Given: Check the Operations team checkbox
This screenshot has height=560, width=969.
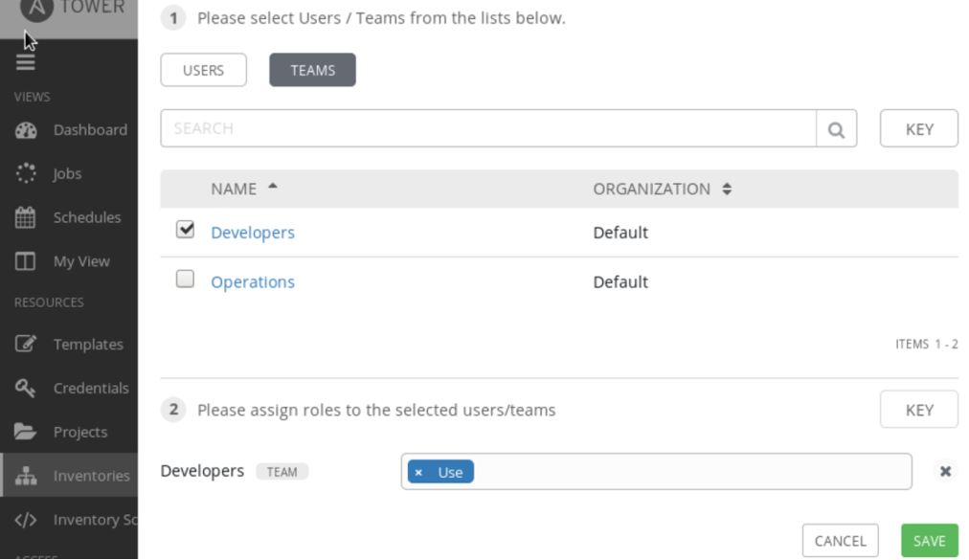Looking at the screenshot, I should coord(186,280).
